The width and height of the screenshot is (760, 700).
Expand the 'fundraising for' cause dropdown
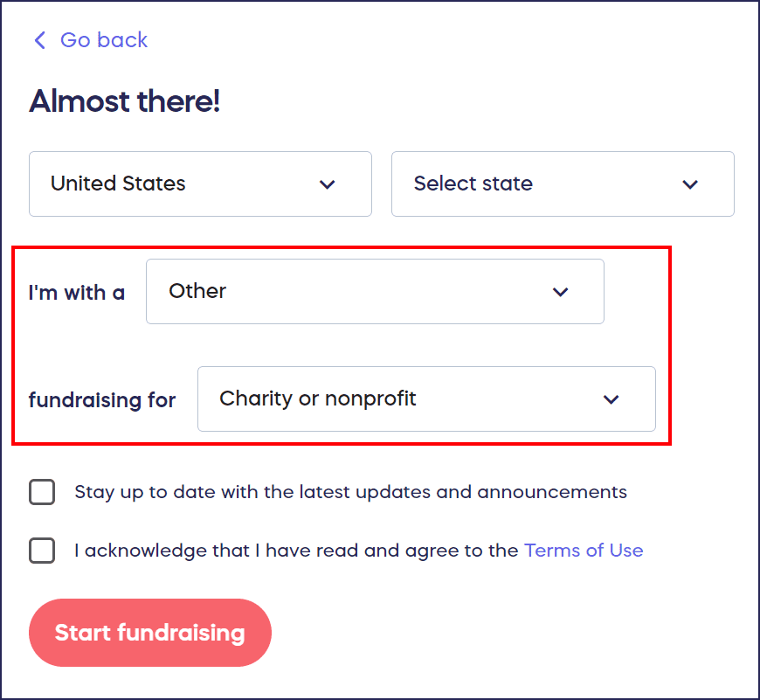pos(426,399)
